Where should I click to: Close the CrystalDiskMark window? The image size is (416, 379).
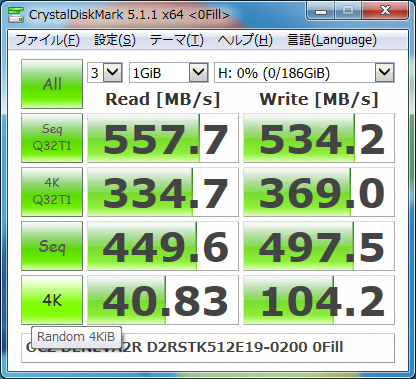[385, 11]
